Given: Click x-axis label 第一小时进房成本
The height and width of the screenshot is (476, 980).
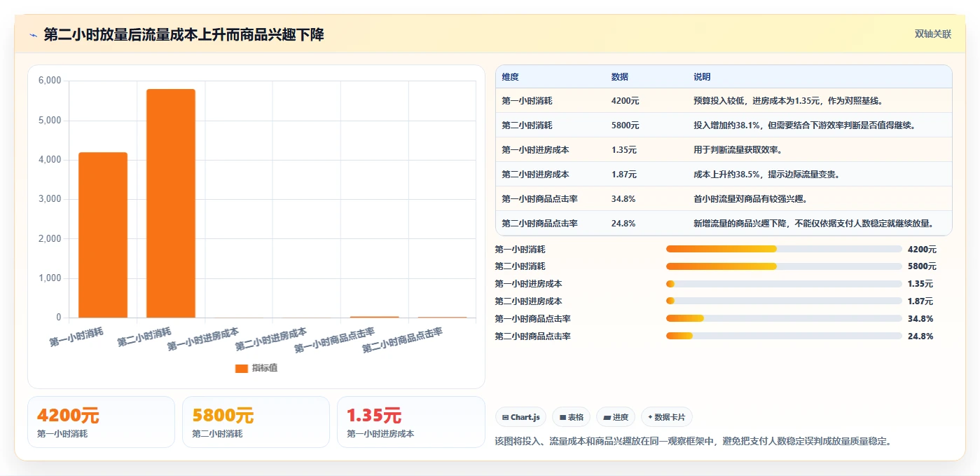Looking at the screenshot, I should tap(203, 339).
